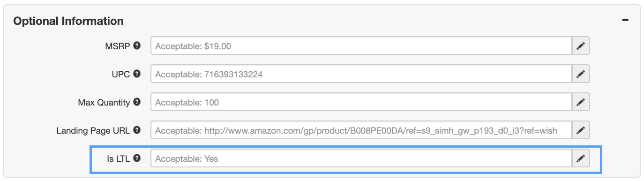The image size is (644, 181).
Task: Click the Is LTL label text
Action: pos(118,158)
